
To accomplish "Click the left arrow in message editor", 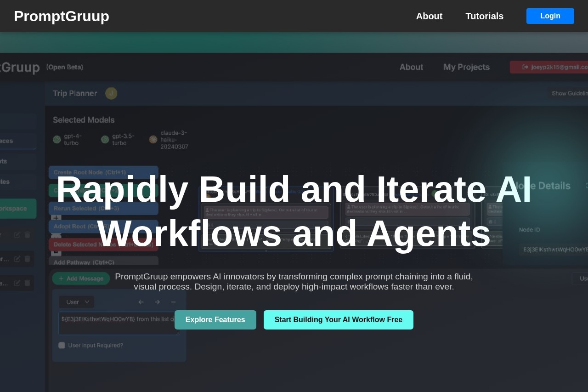I will click(141, 302).
